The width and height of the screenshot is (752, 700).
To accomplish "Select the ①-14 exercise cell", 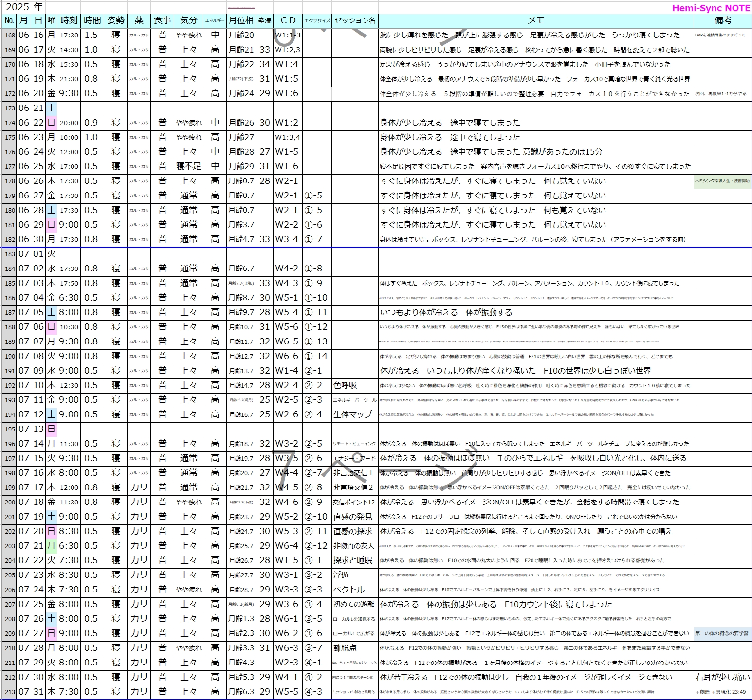I will click(x=317, y=356).
